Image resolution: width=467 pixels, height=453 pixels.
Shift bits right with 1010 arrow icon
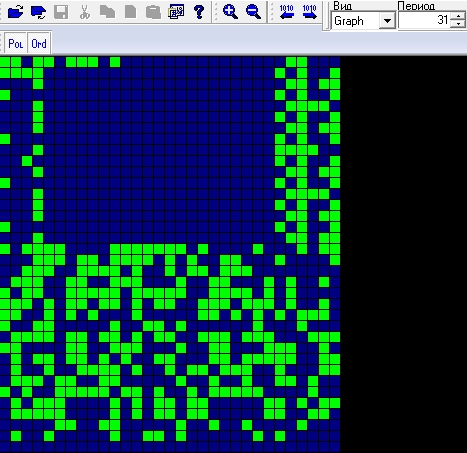(309, 12)
